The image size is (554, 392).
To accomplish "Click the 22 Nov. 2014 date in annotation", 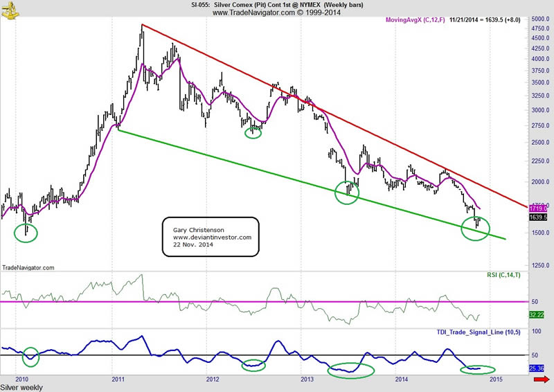I will tap(193, 244).
